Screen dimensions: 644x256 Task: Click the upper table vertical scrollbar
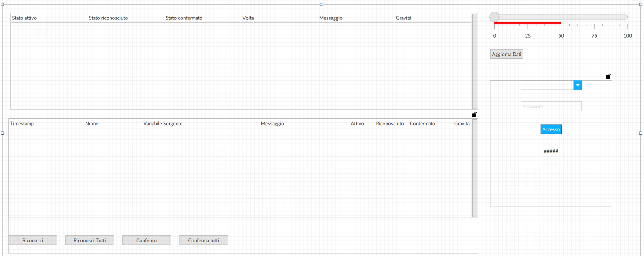pyautogui.click(x=474, y=61)
